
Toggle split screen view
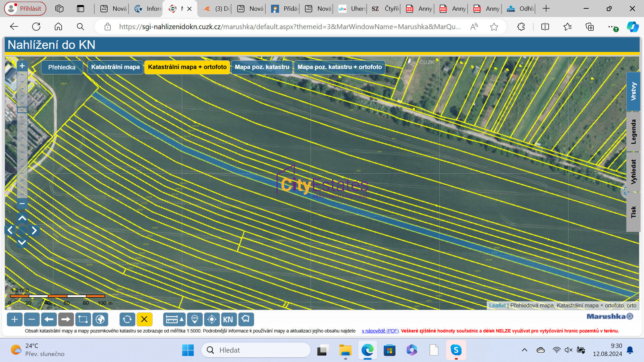[x=545, y=27]
